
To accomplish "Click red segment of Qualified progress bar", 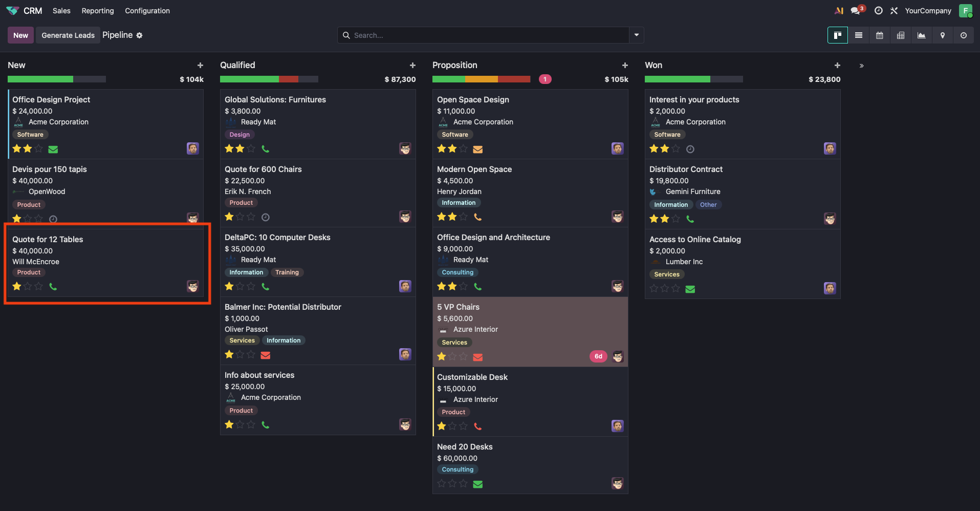I will coord(289,79).
